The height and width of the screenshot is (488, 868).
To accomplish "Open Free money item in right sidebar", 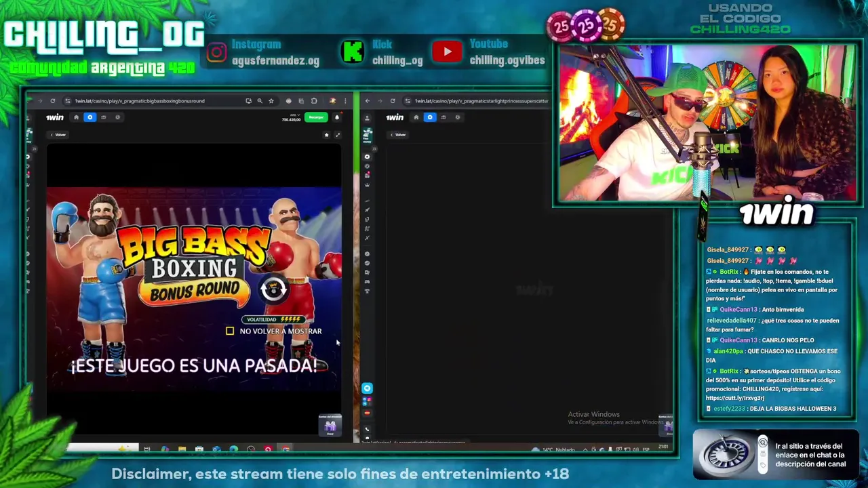I will 367,137.
